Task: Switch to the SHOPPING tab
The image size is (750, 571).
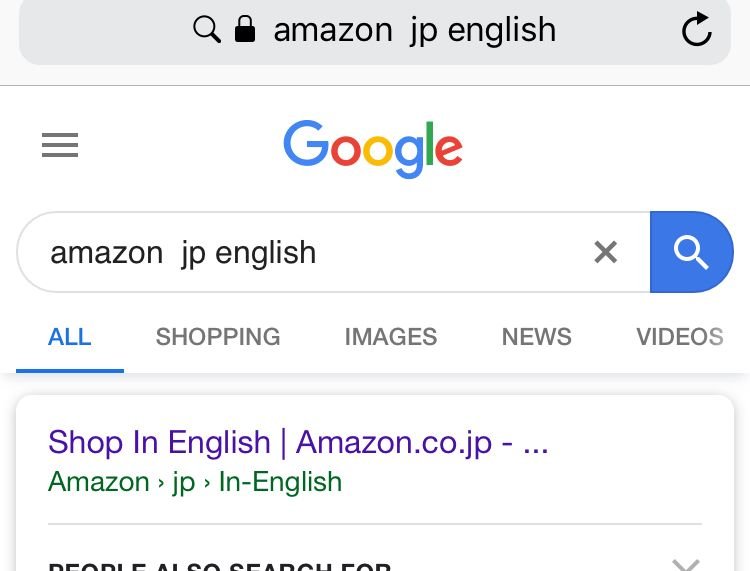Action: tap(218, 337)
